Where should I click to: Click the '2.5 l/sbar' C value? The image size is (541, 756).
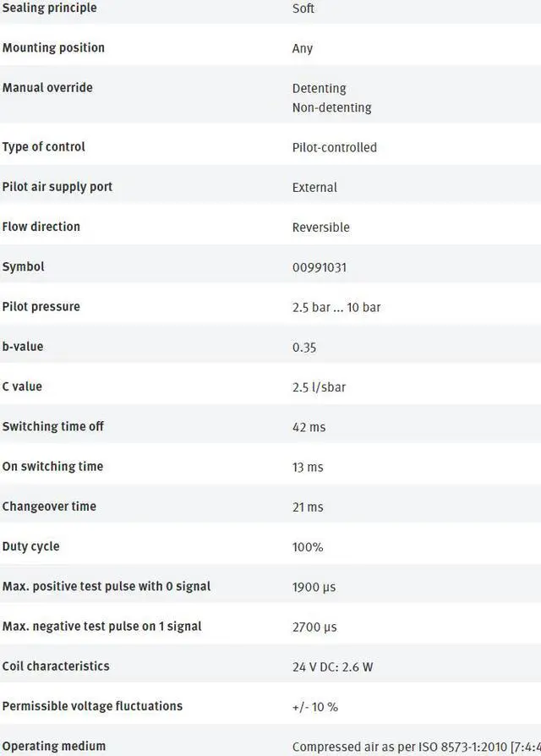[x=319, y=387]
